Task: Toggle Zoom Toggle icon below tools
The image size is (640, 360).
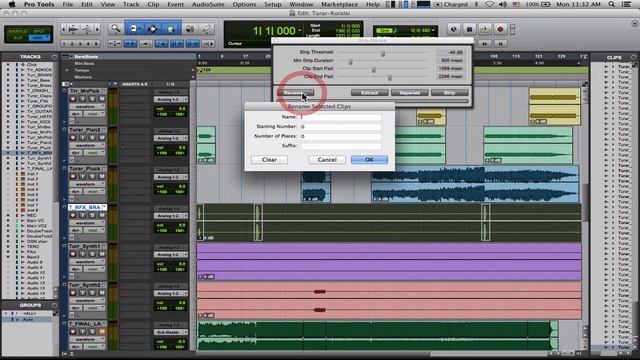Action: (x=115, y=43)
